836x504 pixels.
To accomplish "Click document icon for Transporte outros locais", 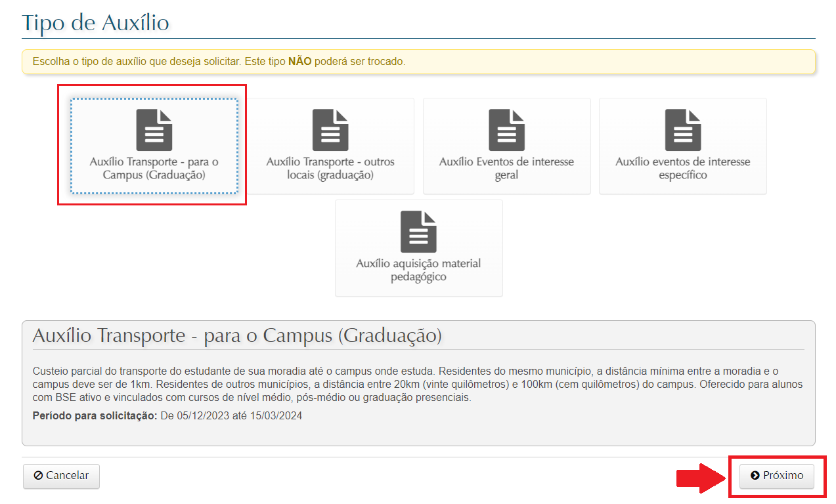I will pyautogui.click(x=330, y=130).
